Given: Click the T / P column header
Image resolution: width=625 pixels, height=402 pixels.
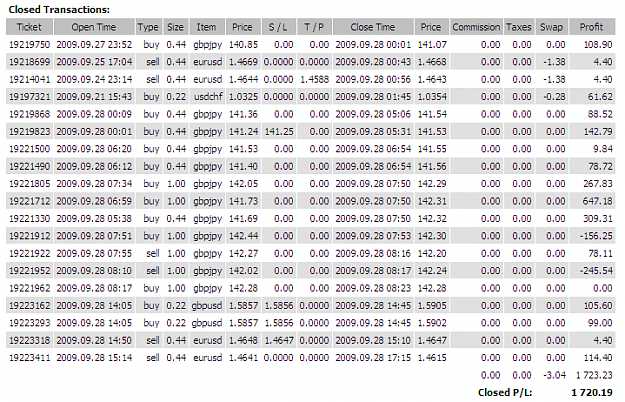Looking at the screenshot, I should [314, 27].
